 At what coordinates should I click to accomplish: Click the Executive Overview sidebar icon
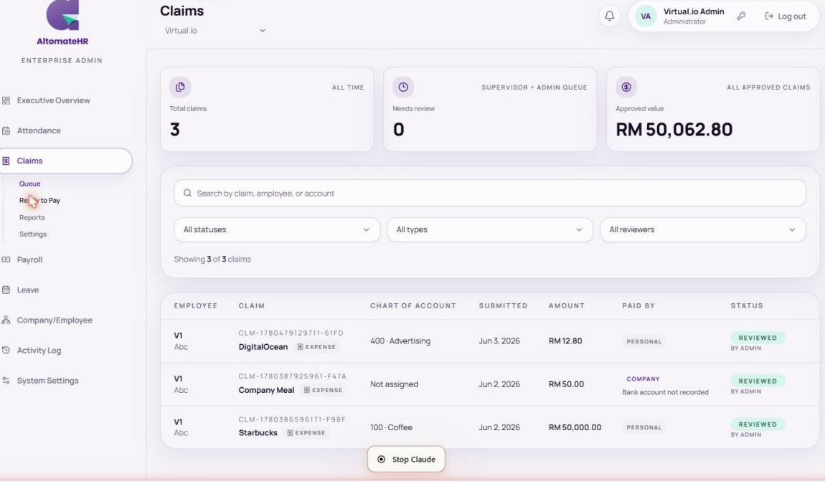[x=6, y=100]
